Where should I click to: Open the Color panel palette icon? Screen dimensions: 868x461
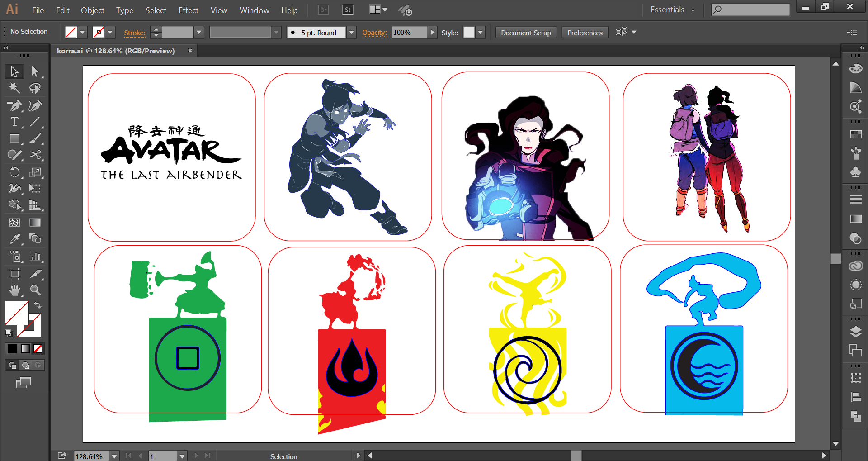tap(855, 68)
